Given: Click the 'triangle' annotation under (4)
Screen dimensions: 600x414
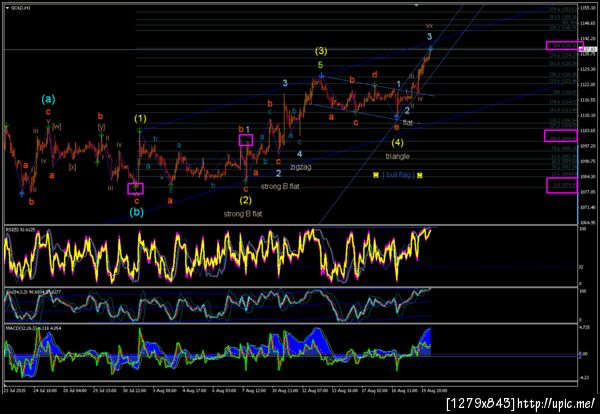Looking at the screenshot, I should pos(397,156).
